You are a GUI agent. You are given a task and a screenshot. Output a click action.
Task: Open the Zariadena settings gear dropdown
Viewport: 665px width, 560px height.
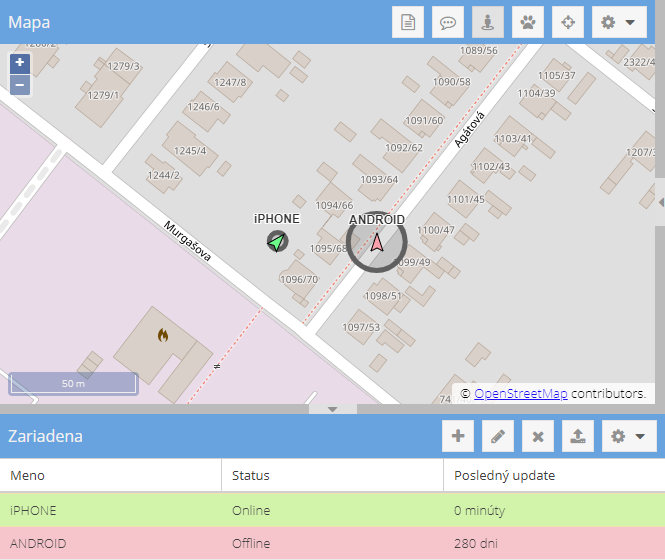pos(629,436)
